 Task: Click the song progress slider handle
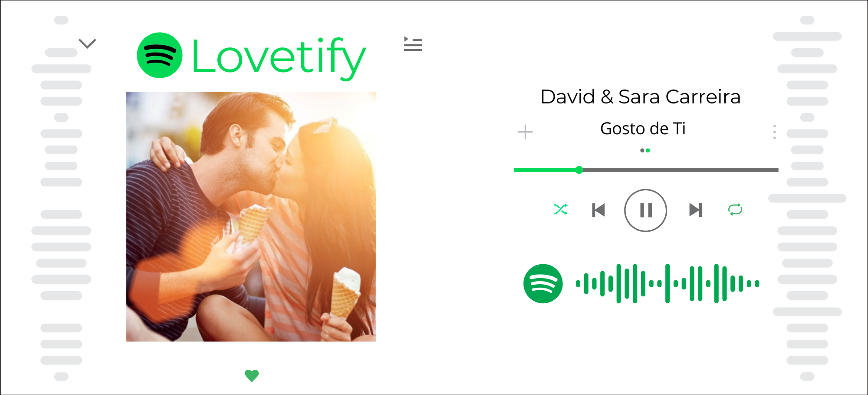tap(579, 170)
